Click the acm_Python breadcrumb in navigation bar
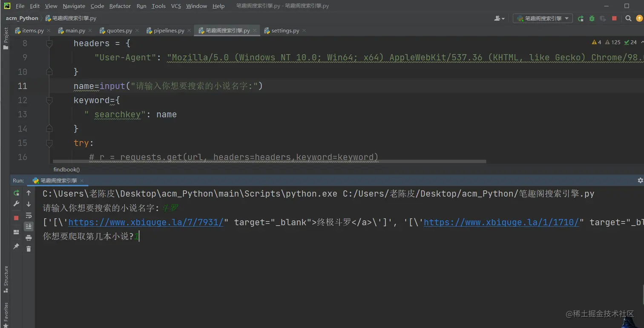644x328 pixels. point(22,18)
